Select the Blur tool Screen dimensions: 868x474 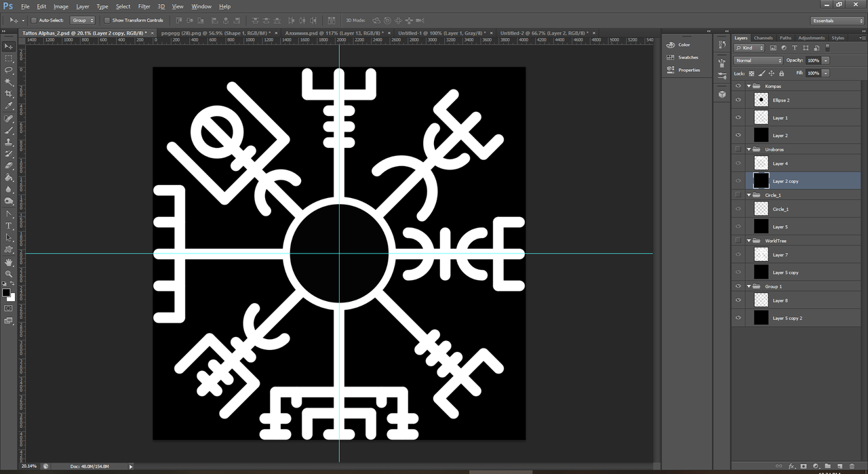9,189
